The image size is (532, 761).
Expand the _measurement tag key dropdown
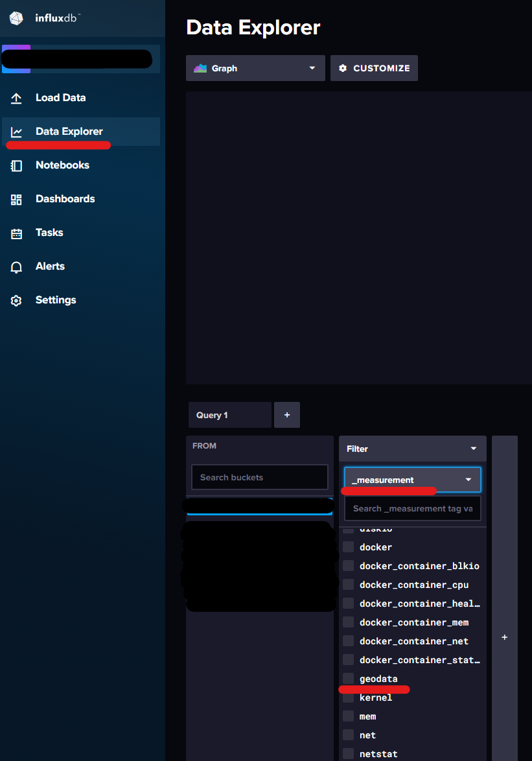413,480
